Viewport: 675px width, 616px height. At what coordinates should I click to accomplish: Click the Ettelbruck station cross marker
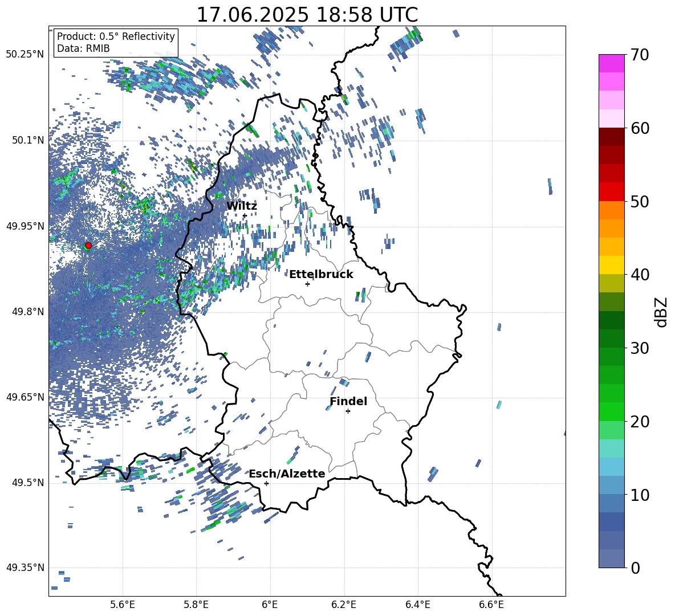pyautogui.click(x=307, y=284)
